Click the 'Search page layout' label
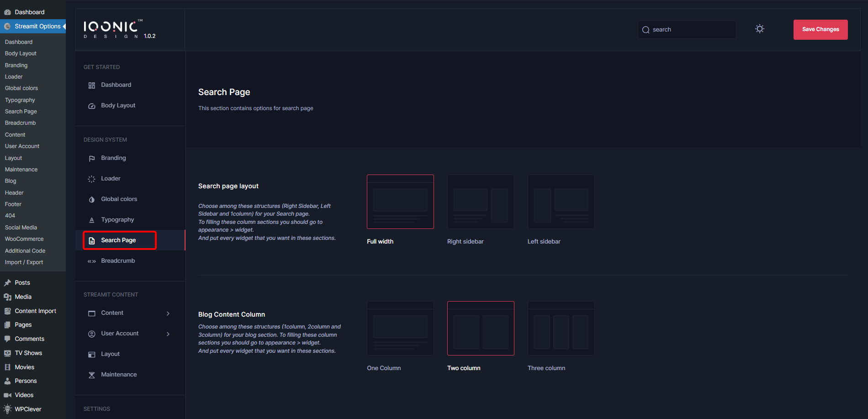Viewport: 868px width, 419px height. tap(228, 186)
